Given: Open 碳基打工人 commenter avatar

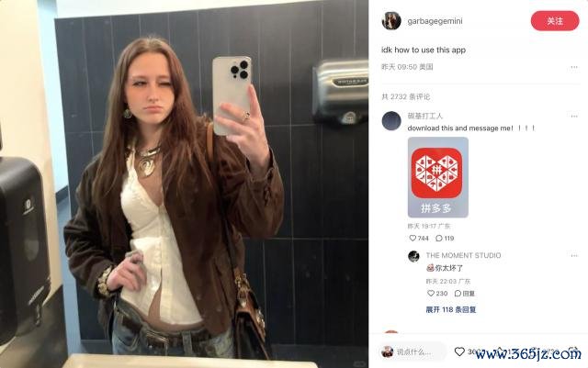Looking at the screenshot, I should click(x=391, y=120).
